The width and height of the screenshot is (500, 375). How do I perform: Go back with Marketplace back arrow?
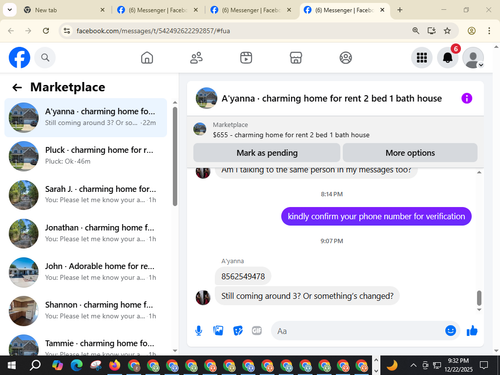17,87
